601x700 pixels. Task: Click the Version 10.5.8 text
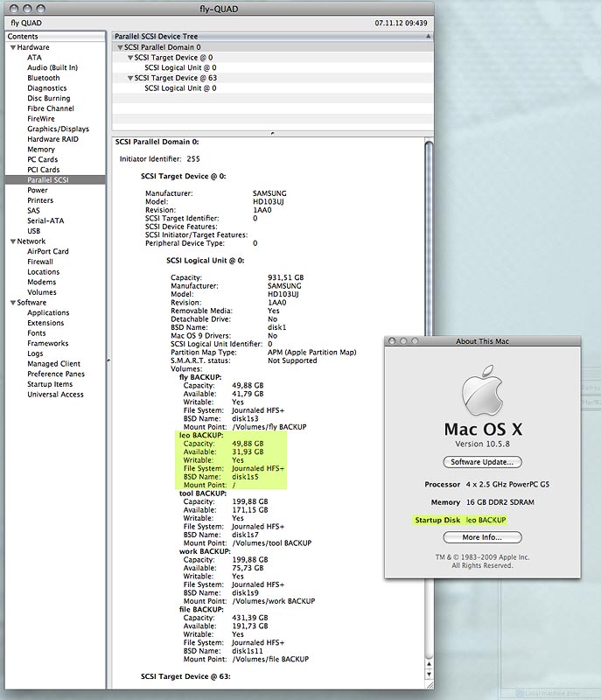[x=482, y=444]
